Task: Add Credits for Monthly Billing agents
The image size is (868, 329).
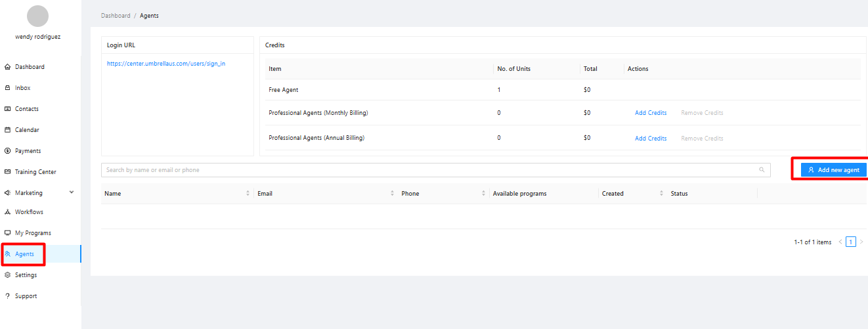Action: tap(651, 113)
